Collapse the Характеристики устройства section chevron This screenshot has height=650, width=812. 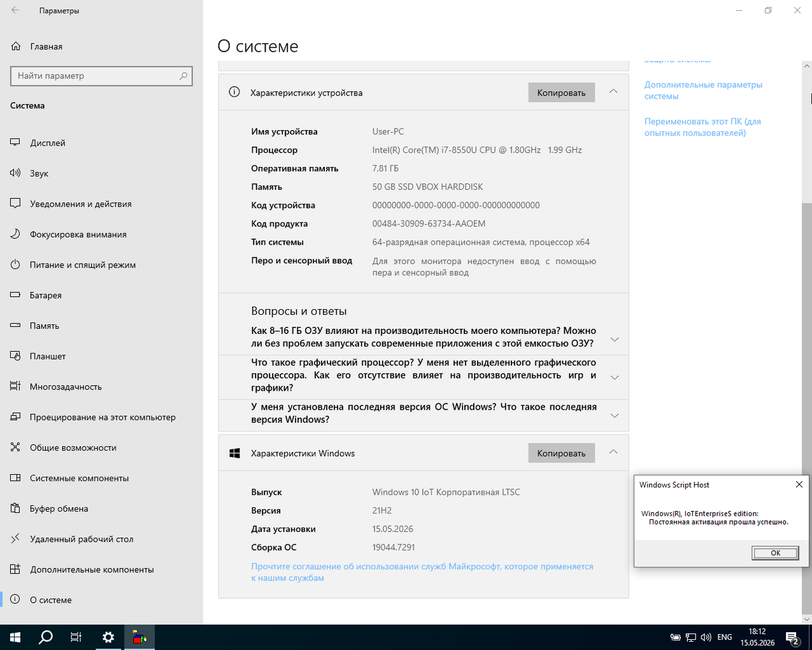613,91
